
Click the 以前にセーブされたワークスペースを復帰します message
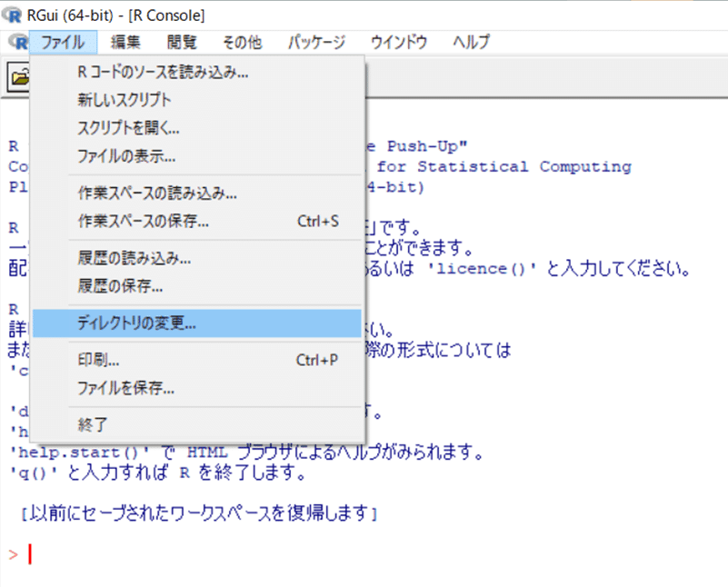tap(199, 513)
